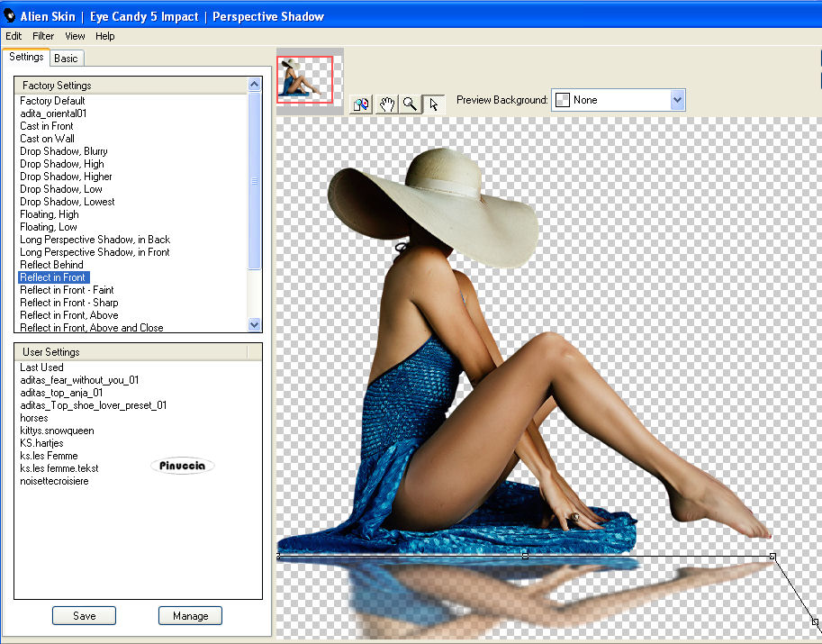Select the ks.les Femme user setting

[x=49, y=456]
